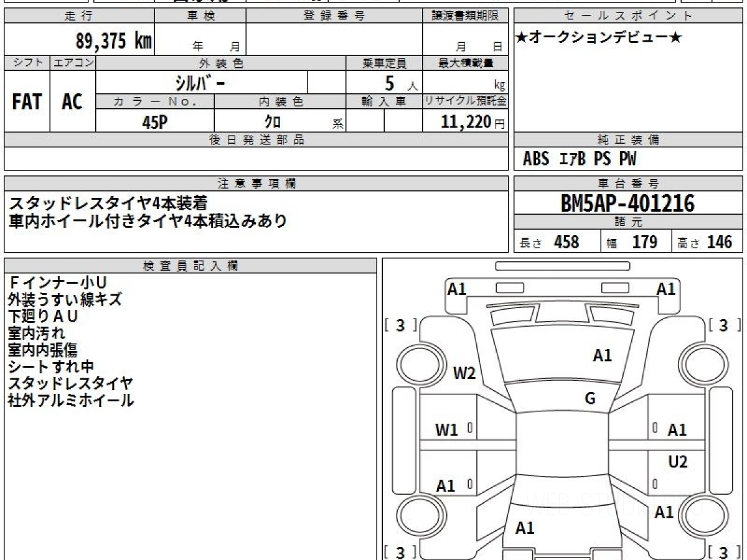Select the note スタッドレスタイヤ4本装着
The width and height of the screenshot is (747, 560).
[x=108, y=203]
